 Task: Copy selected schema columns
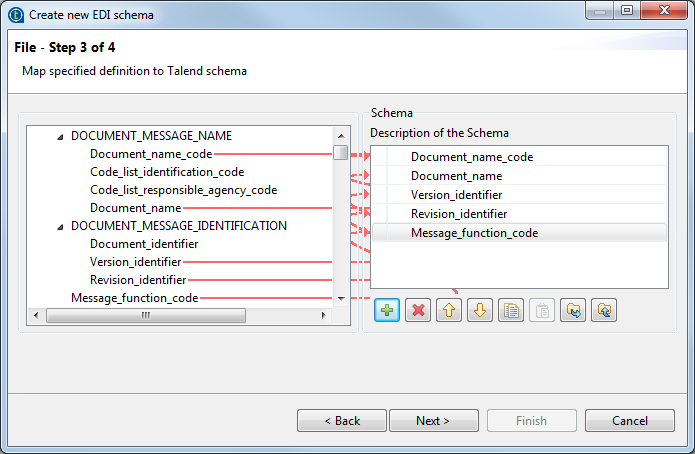tap(511, 310)
